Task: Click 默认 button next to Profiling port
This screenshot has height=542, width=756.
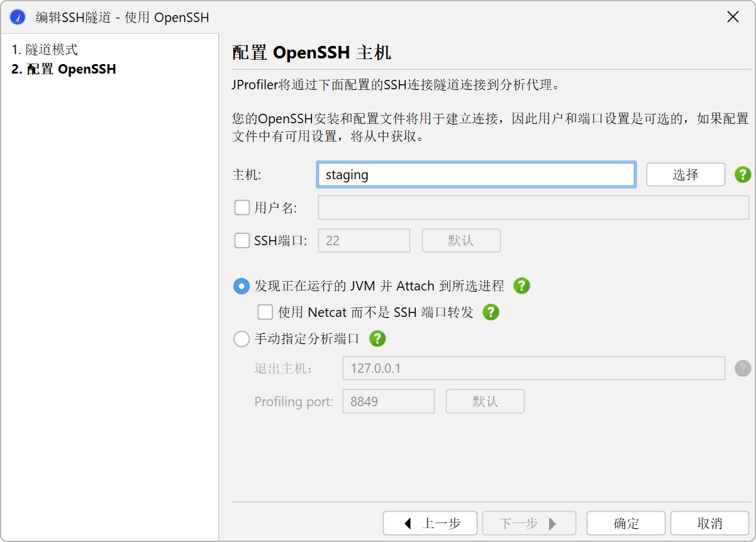Action: pyautogui.click(x=485, y=401)
